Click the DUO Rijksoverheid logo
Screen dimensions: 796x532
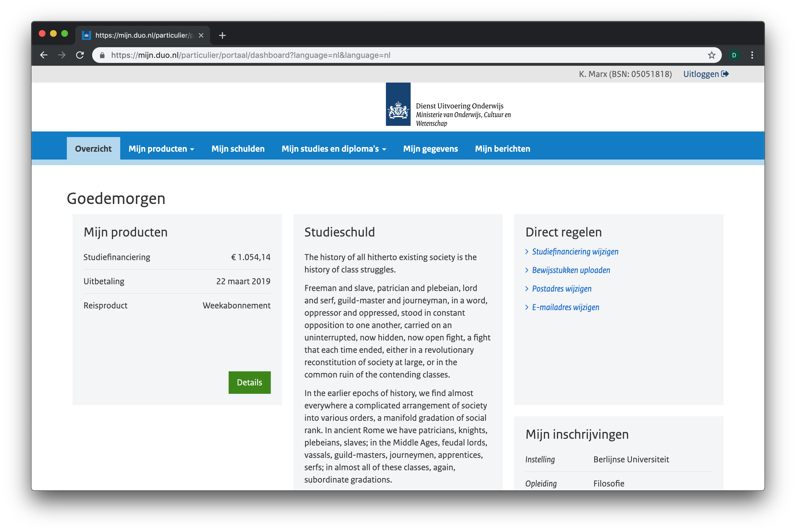point(398,104)
